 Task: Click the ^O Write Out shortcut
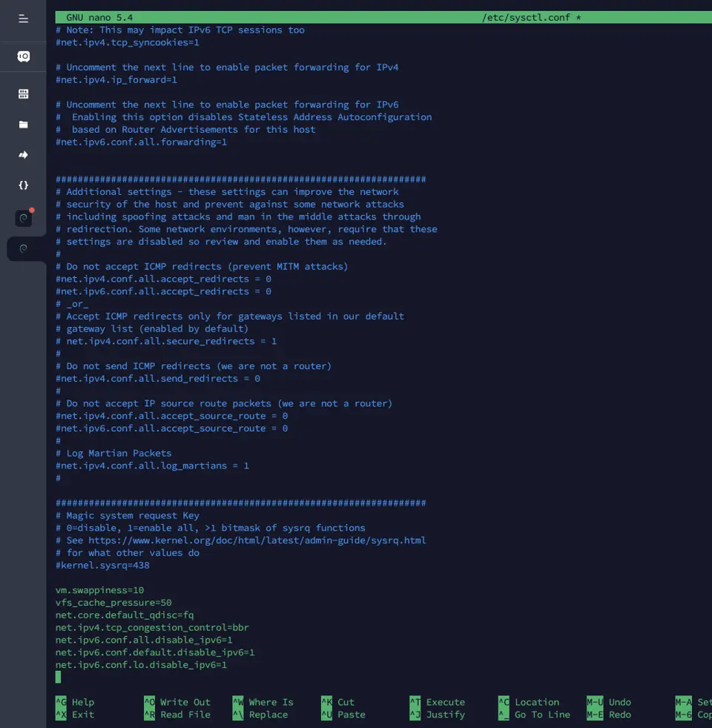click(177, 702)
